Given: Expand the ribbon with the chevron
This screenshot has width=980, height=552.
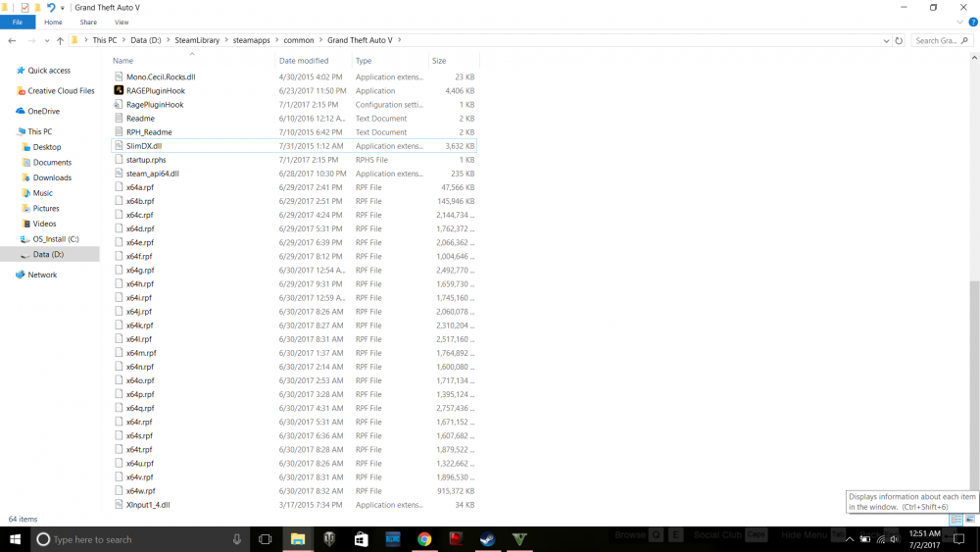Looking at the screenshot, I should pyautogui.click(x=960, y=22).
